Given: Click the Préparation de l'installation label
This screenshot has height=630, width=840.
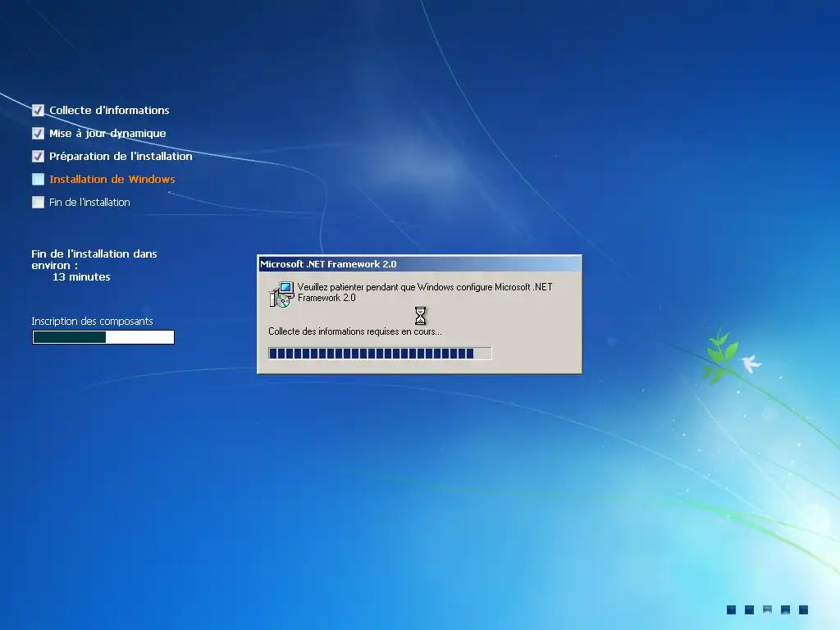Looking at the screenshot, I should pos(121,157).
